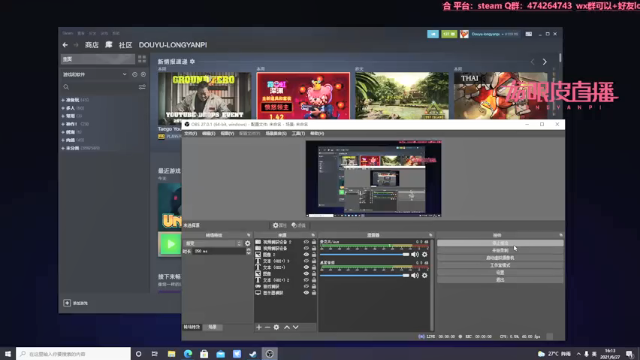The width and height of the screenshot is (640, 360).
Task: Toggle visibility of 视频捕获设备 2 source
Action: 306,242
